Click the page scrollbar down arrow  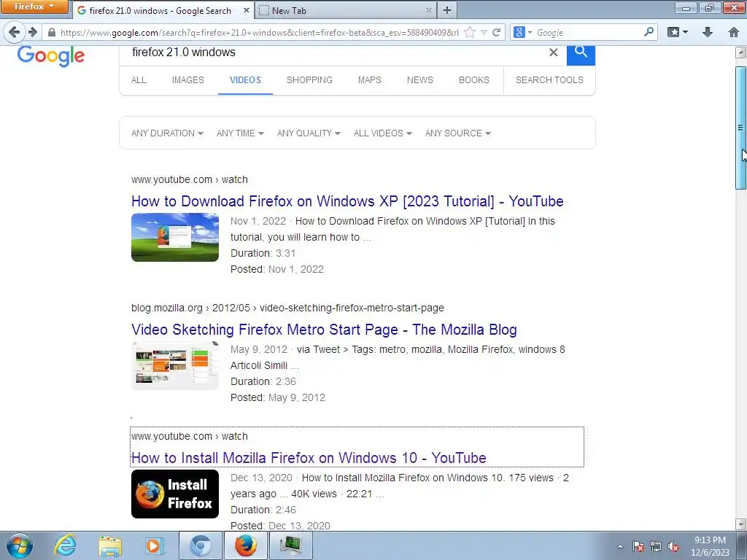(x=741, y=524)
